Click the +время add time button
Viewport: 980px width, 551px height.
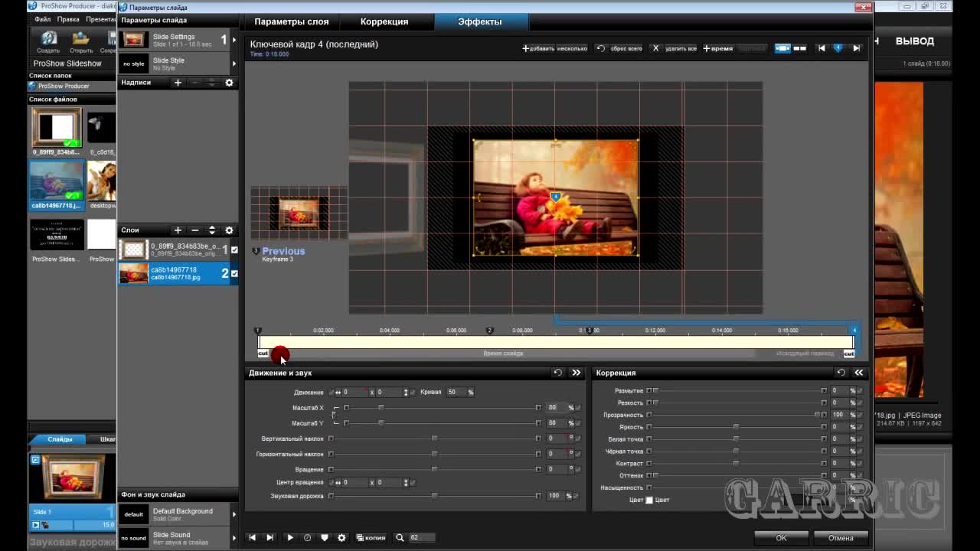[x=718, y=48]
